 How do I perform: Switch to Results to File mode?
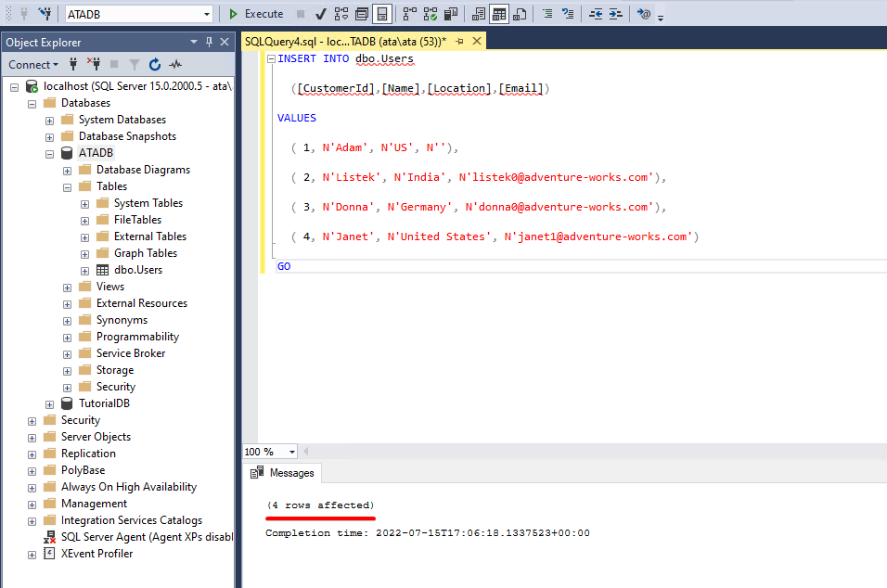(520, 14)
